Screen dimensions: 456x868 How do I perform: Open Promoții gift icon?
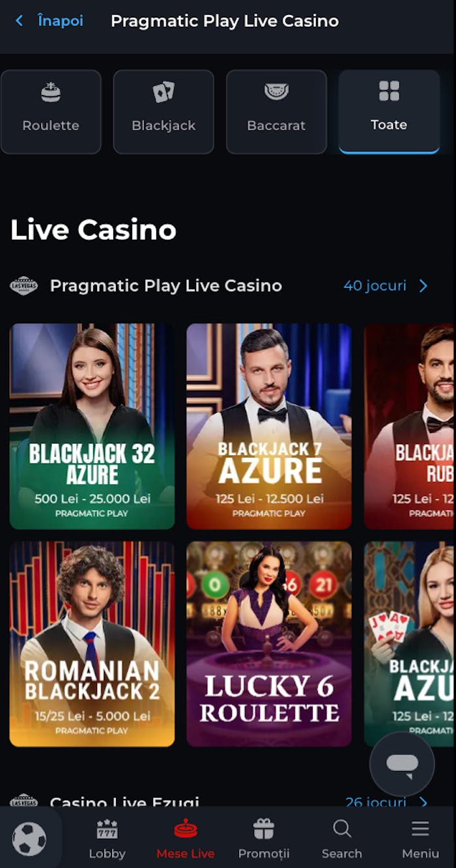264,839
